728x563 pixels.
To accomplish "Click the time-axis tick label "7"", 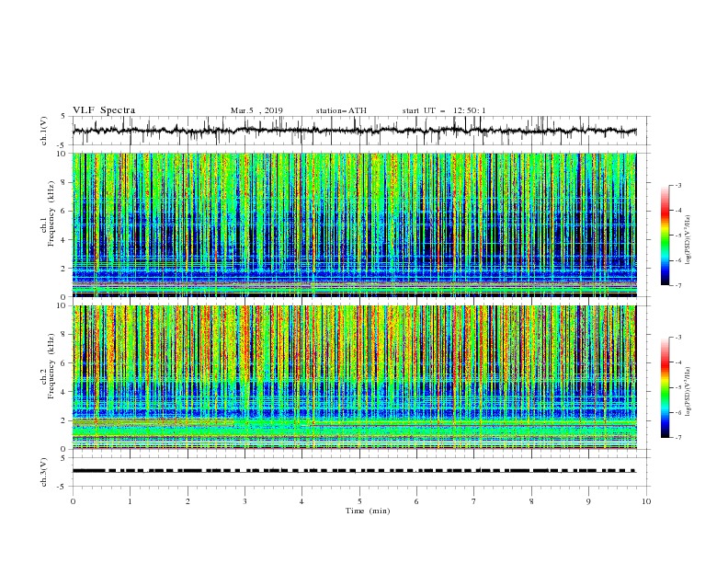I will pos(474,501).
